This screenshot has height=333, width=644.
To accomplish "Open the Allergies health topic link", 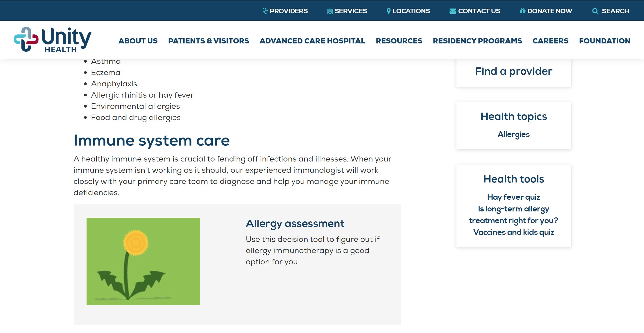I will point(514,135).
